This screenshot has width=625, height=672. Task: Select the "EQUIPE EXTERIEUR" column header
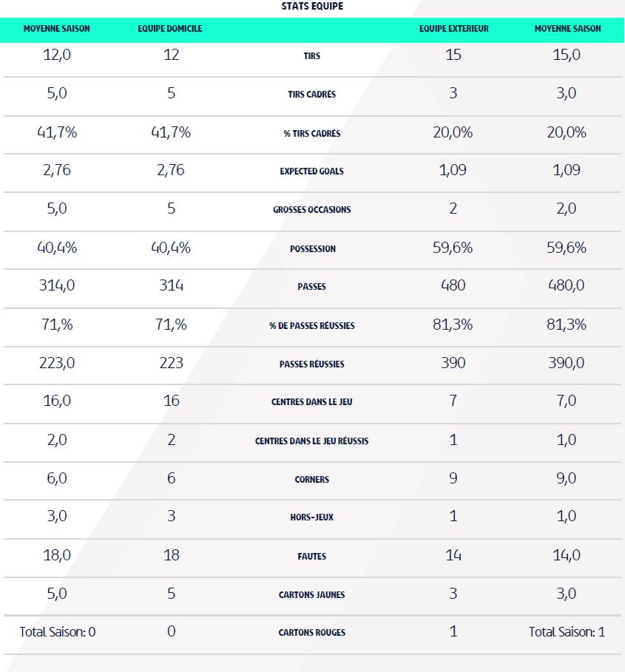[453, 29]
